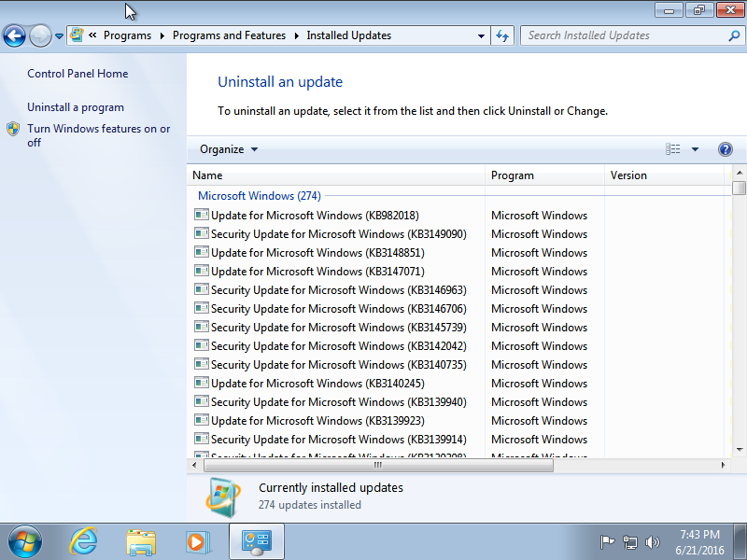
Task: Click the search magnifier icon
Action: tap(734, 35)
